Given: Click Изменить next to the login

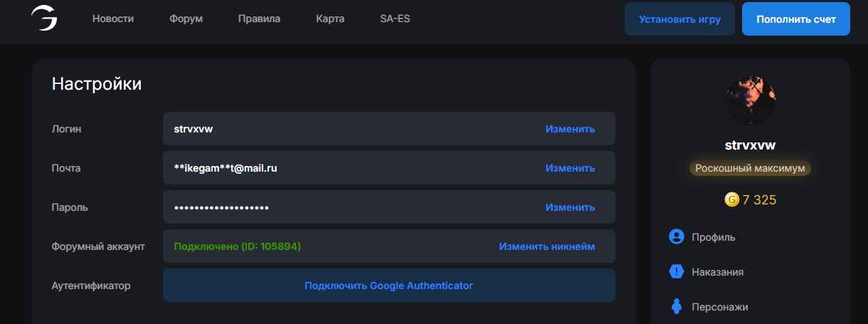Looking at the screenshot, I should coord(570,129).
